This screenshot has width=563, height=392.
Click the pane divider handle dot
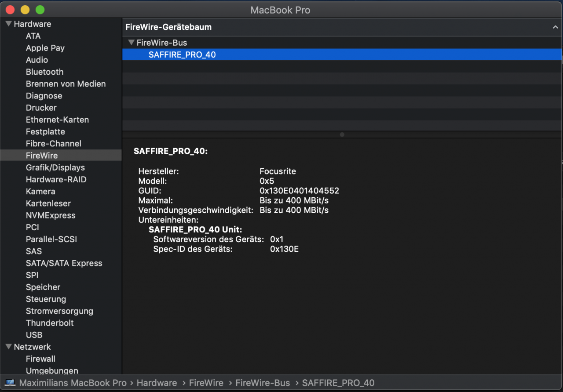coord(342,134)
